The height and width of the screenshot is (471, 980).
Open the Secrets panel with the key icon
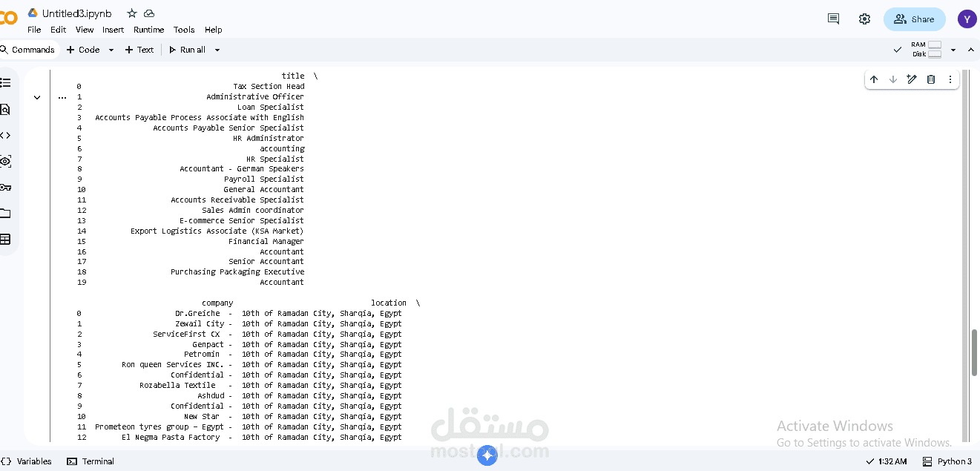click(x=6, y=187)
